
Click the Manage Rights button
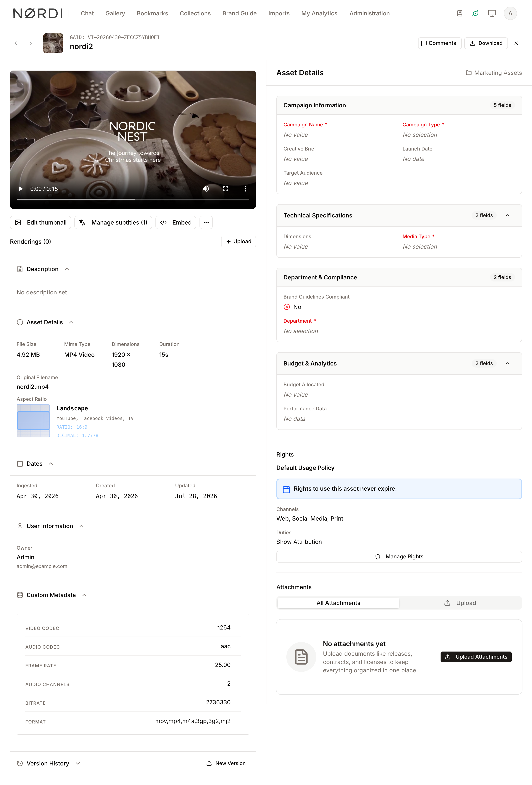pos(399,557)
